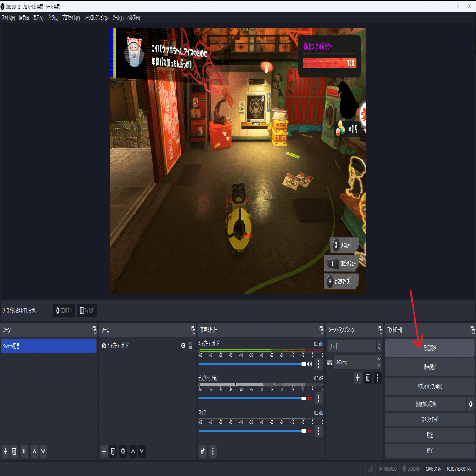
Task: Start streaming with 配信開始 button
Action: [x=430, y=348]
